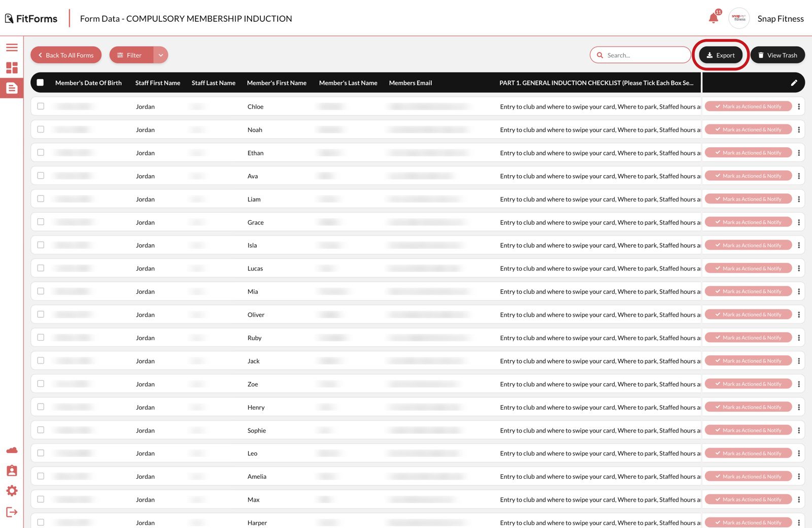
Task: Open View Trash
Action: tap(777, 55)
